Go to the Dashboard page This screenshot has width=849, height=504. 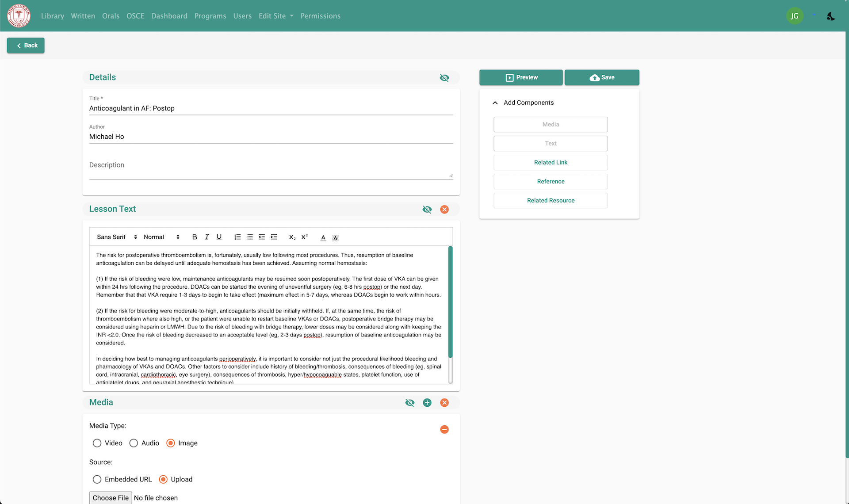pos(169,16)
